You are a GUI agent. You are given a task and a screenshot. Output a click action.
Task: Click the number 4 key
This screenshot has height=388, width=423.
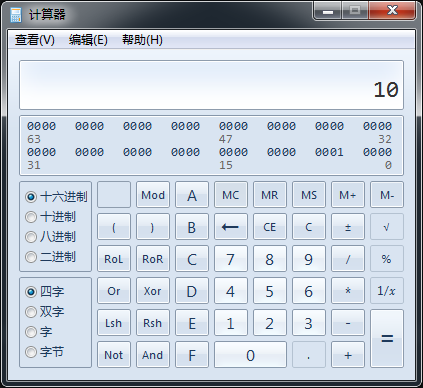tap(231, 291)
